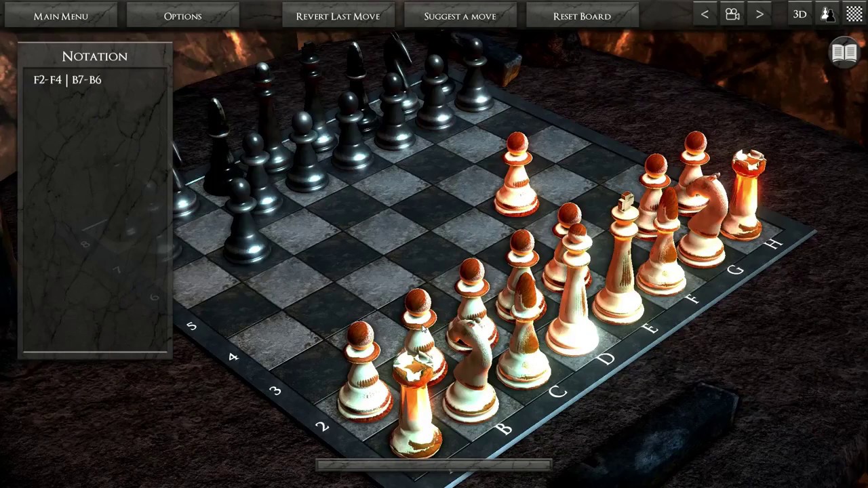Click the rank 2 board edge label
This screenshot has width=868, height=488.
coord(323,426)
